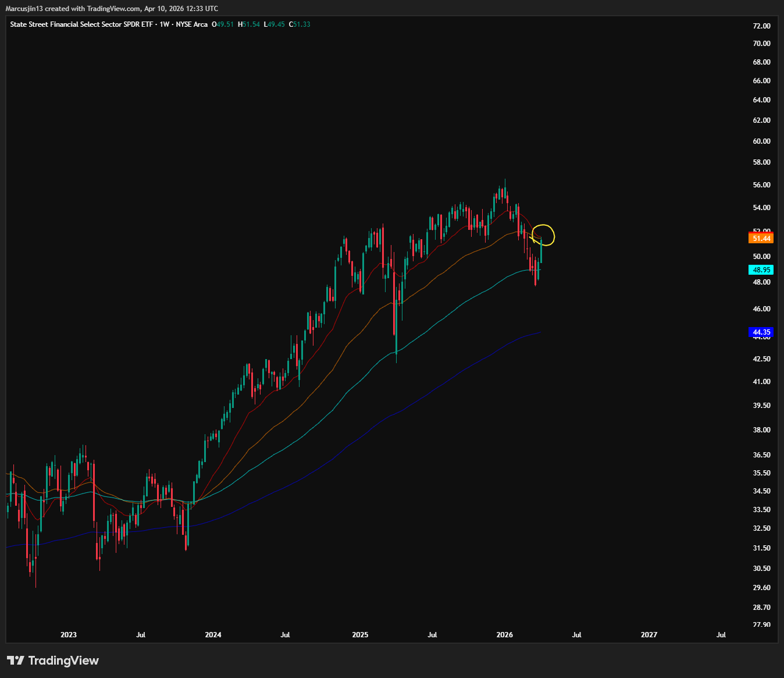This screenshot has height=678, width=784.
Task: Click the 35.50 price axis label
Action: coord(761,473)
